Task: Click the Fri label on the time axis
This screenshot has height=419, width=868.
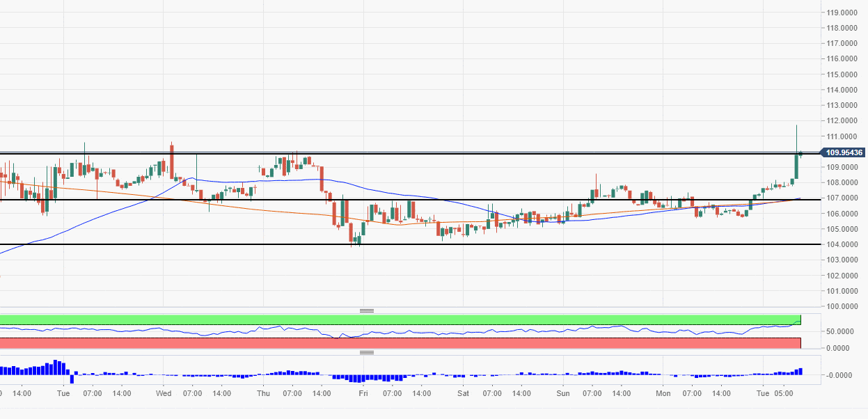Action: click(x=363, y=393)
